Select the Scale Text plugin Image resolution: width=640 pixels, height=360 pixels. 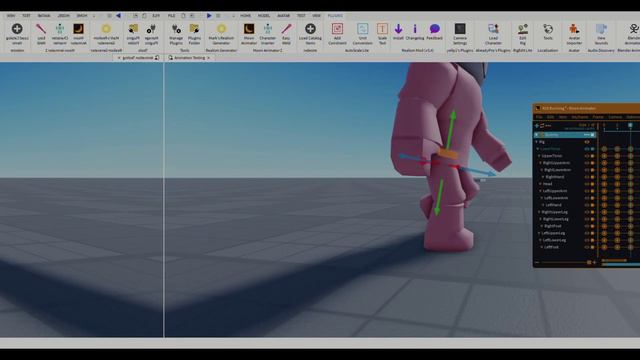click(x=382, y=33)
